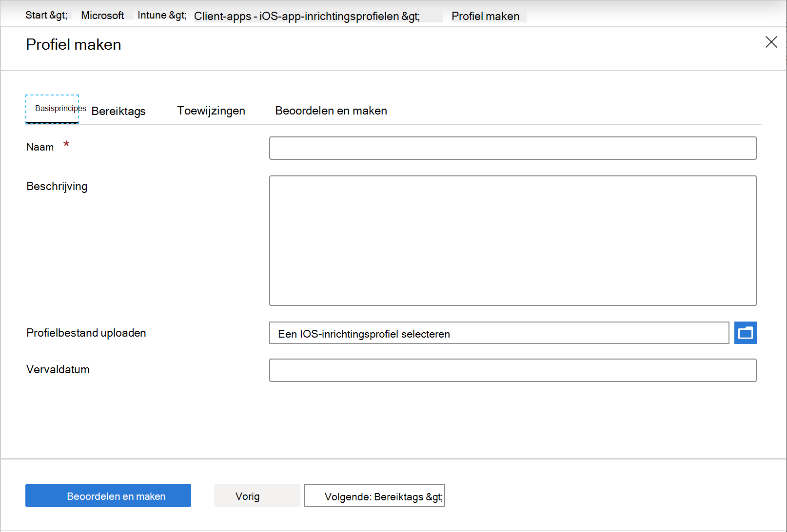Click the Profiel maken breadcrumb
Image resolution: width=787 pixels, height=532 pixels.
pyautogui.click(x=486, y=16)
